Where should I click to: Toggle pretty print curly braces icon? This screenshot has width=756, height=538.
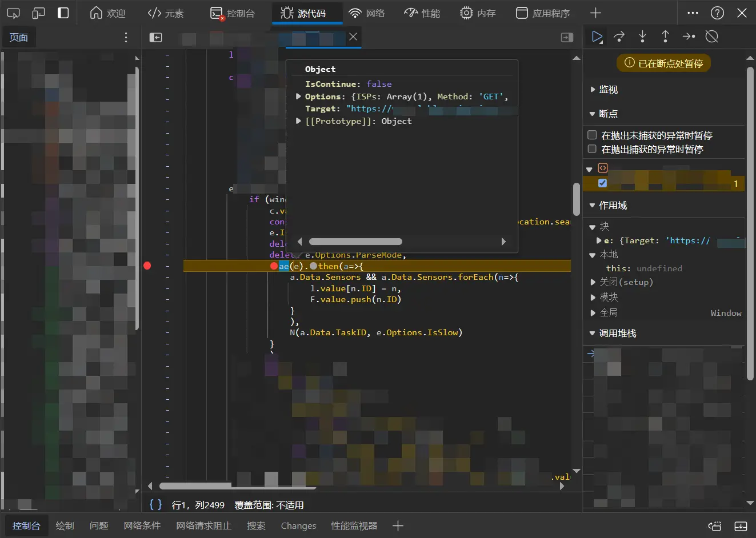coord(155,504)
